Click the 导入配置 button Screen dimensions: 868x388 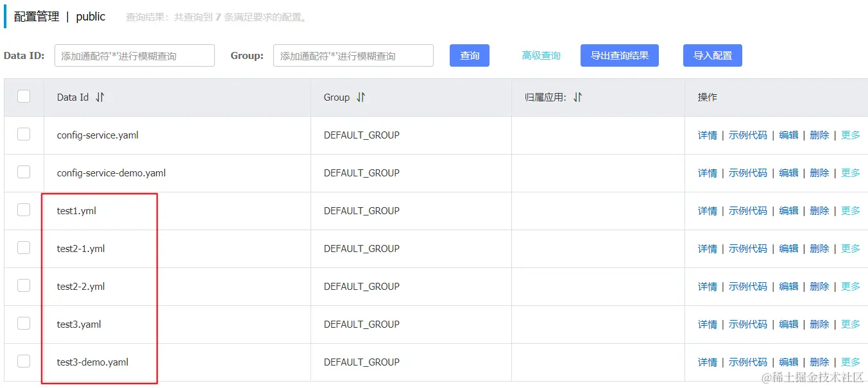click(x=712, y=56)
